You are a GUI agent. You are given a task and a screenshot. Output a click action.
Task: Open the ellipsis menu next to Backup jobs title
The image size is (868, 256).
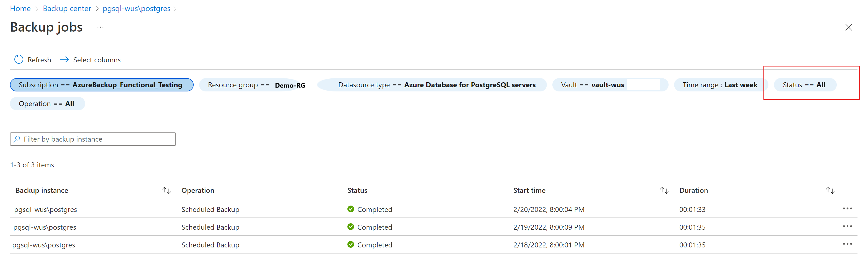[100, 27]
